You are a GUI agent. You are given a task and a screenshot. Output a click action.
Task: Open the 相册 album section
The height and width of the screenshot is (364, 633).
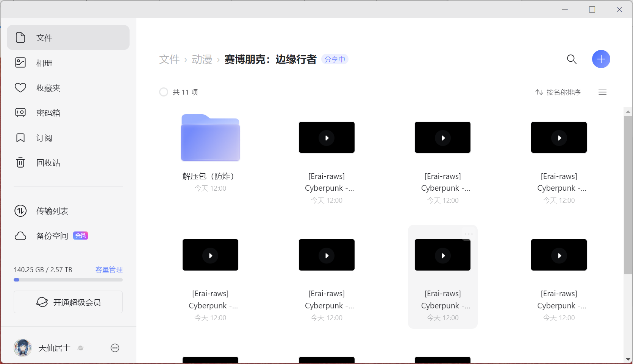click(x=68, y=62)
